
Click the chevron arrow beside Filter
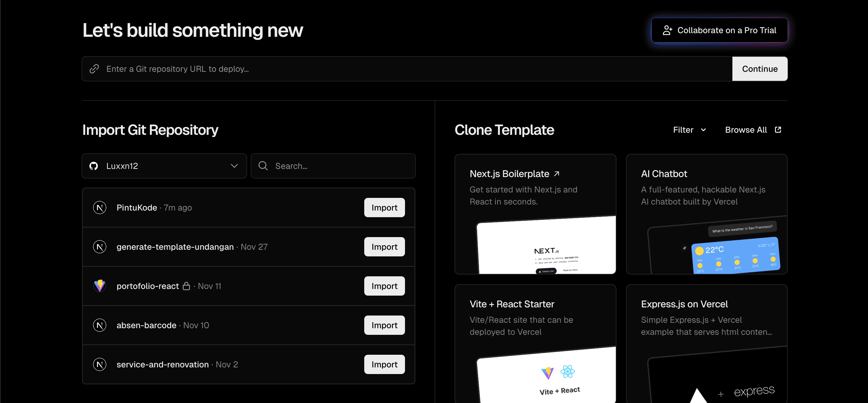[703, 130]
